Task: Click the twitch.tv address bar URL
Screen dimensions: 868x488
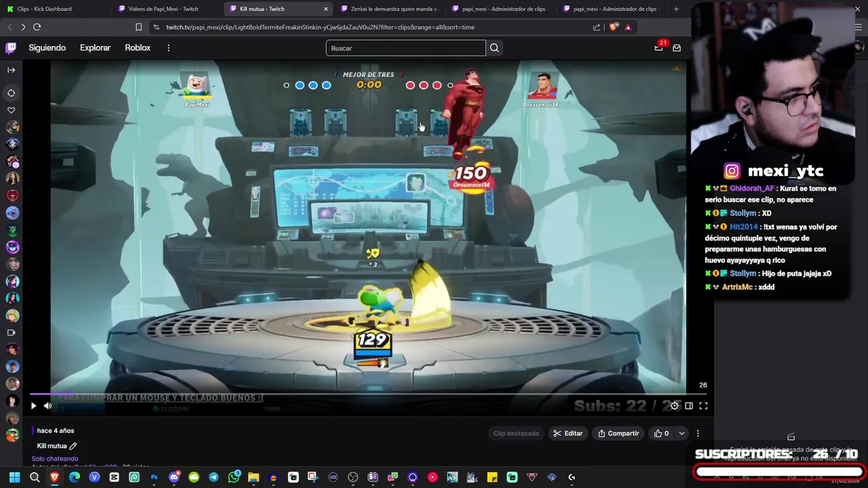Action: [x=320, y=27]
